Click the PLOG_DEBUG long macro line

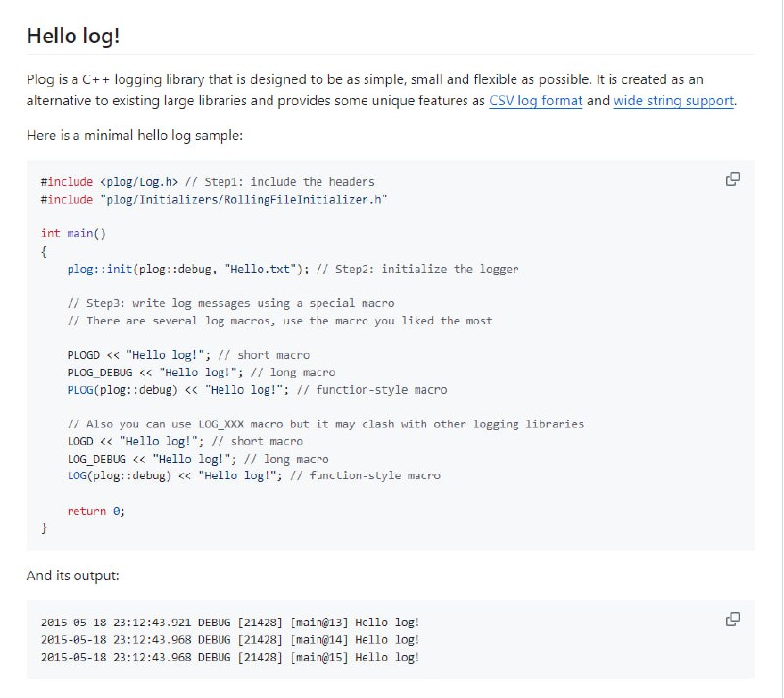pos(201,373)
